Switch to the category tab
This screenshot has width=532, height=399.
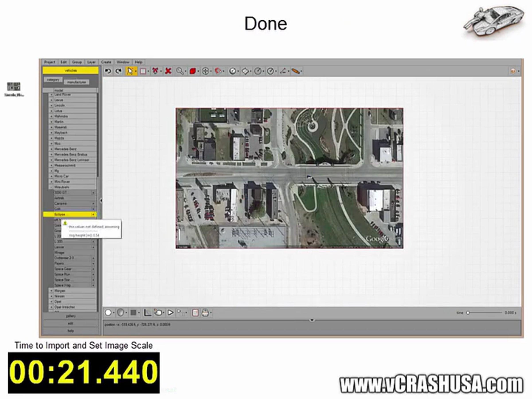point(53,80)
